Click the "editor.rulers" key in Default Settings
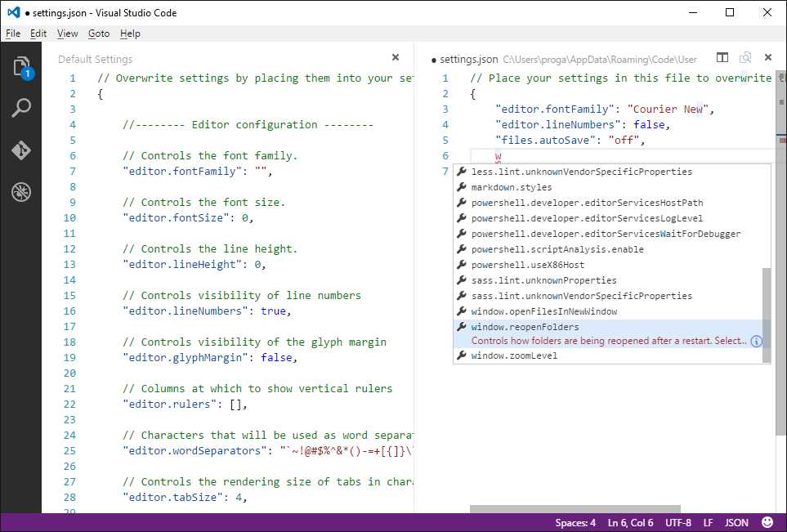Image resolution: width=787 pixels, height=532 pixels. (170, 405)
